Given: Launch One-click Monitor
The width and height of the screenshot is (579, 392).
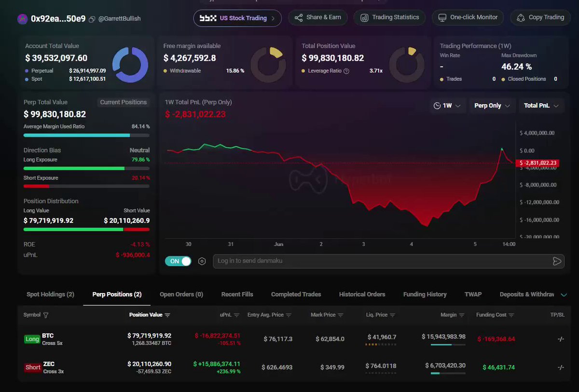Looking at the screenshot, I should (x=468, y=17).
